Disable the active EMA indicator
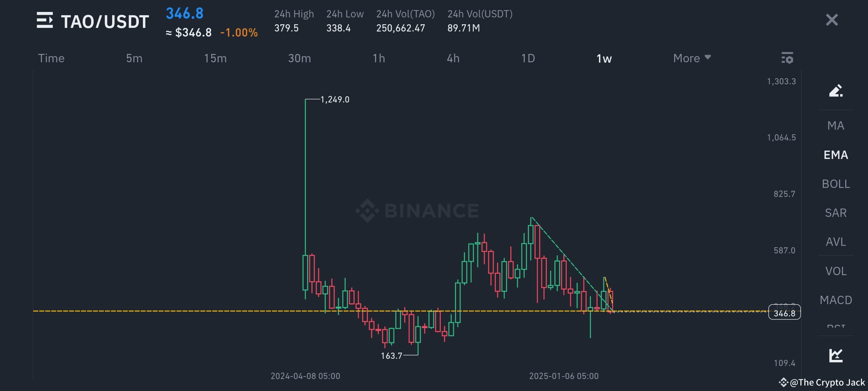This screenshot has height=391, width=868. (836, 155)
